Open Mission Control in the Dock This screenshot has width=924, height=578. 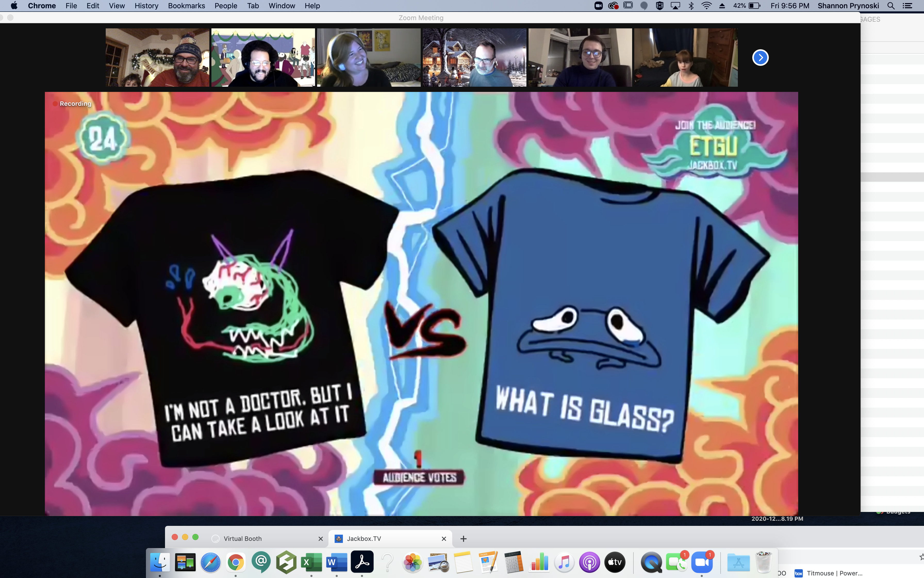click(185, 562)
